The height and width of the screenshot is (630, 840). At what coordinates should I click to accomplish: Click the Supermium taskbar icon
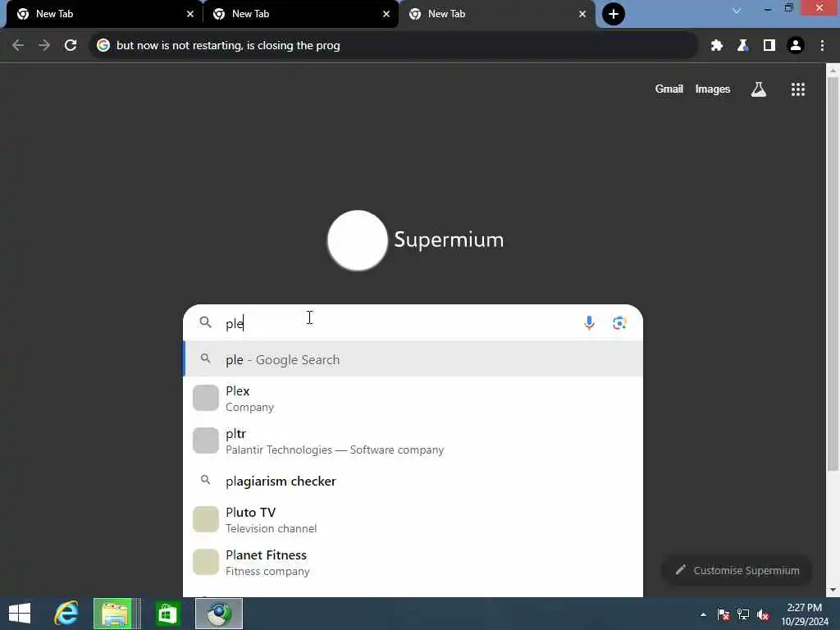click(x=218, y=614)
